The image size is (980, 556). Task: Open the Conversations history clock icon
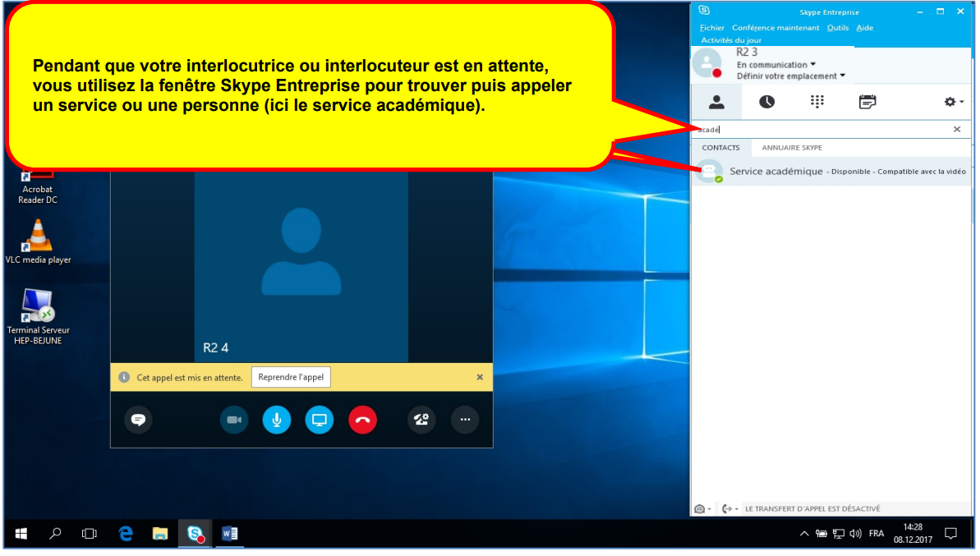pos(766,102)
